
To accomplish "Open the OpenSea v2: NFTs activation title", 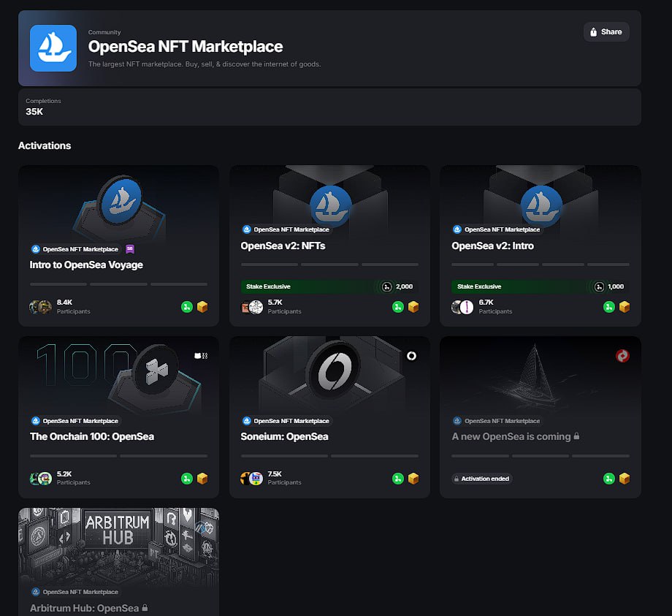I will click(x=283, y=246).
